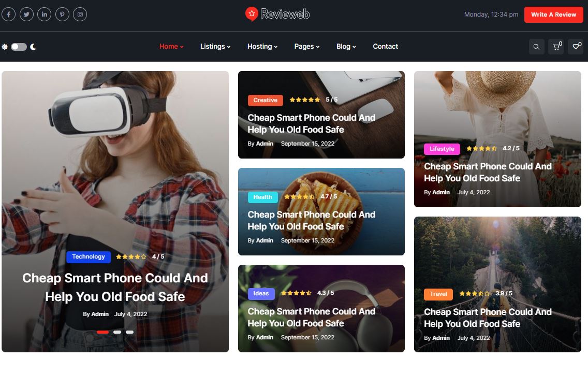Open the LinkedIn social link icon
The width and height of the screenshot is (588, 372).
(x=44, y=15)
